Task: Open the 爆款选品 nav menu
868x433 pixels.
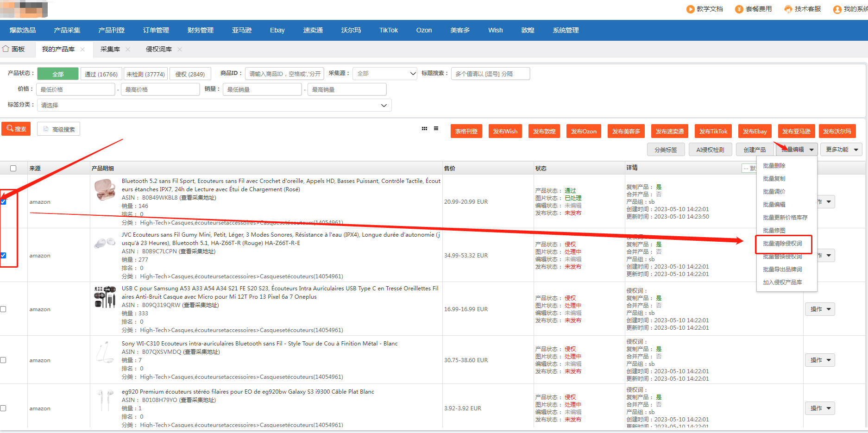Action: [23, 30]
